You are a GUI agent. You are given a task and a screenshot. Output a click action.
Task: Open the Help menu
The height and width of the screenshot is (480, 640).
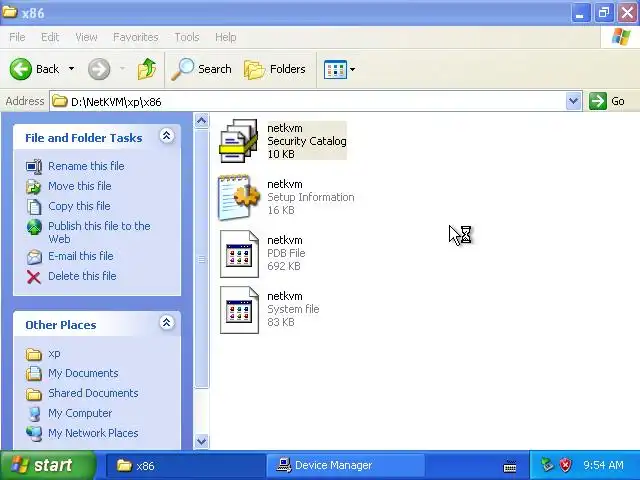[225, 37]
